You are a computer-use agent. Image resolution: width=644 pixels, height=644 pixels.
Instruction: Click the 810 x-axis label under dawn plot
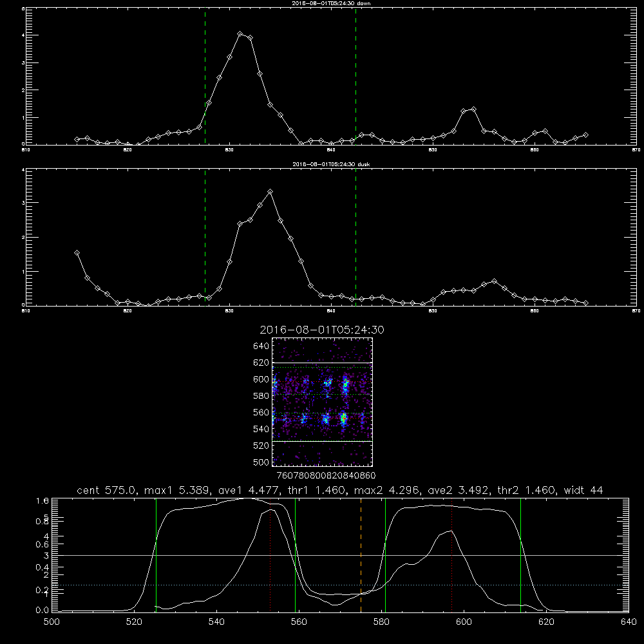(x=26, y=150)
